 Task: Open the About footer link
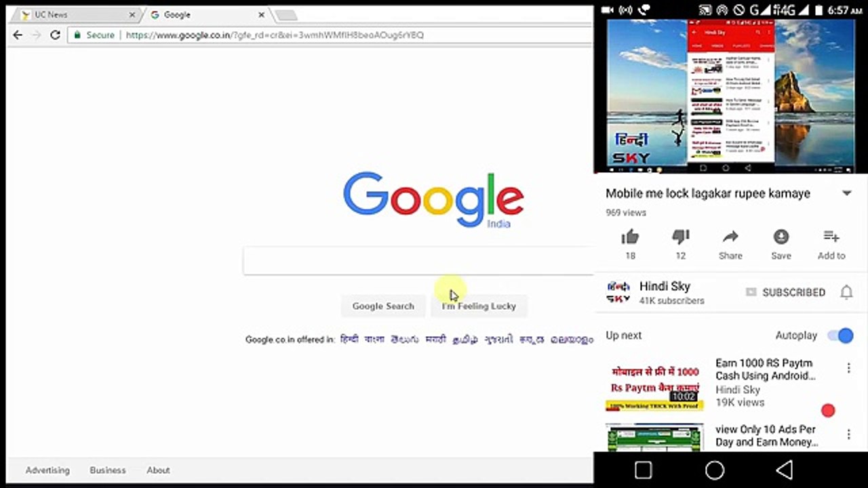pos(158,470)
